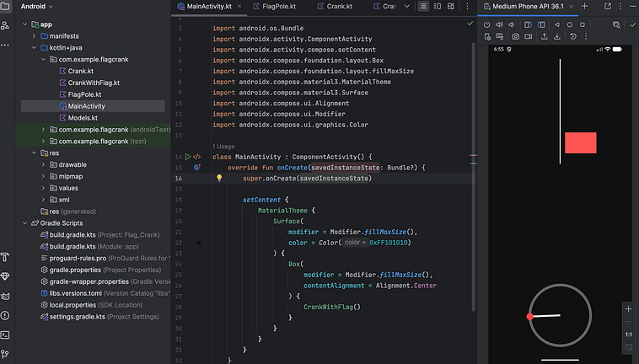
Task: Open the More tool windows ellipsis
Action: coord(5,45)
